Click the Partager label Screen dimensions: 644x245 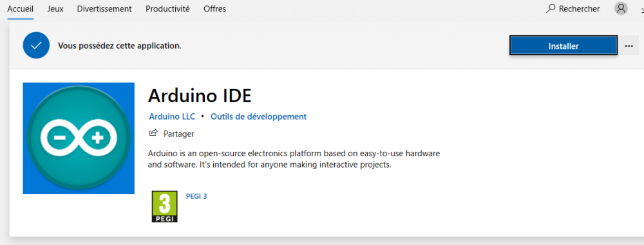tap(178, 134)
